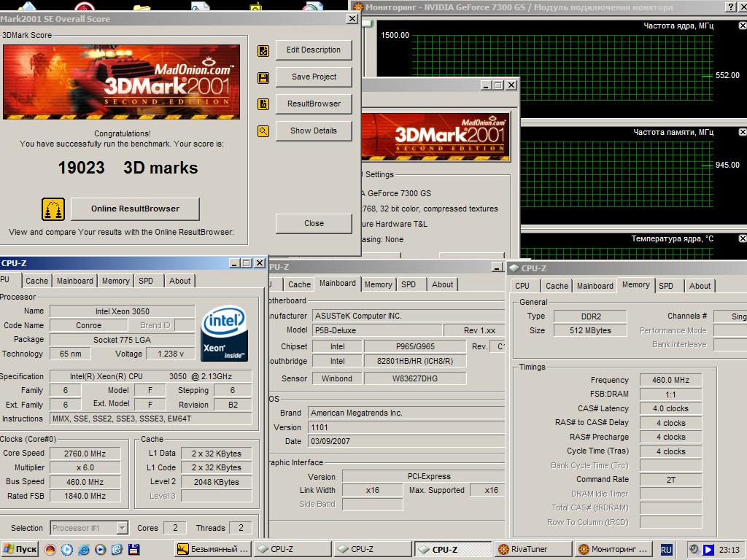Switch to Mainboard tab in left CPU-Z window
Image resolution: width=747 pixels, height=560 pixels.
[75, 281]
